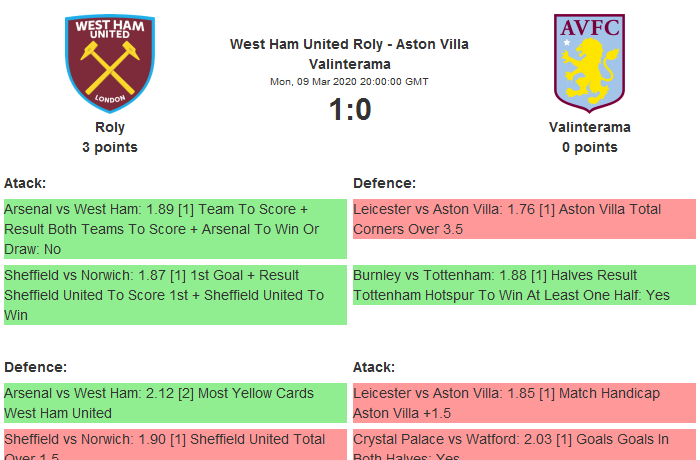
Task: Click the West Ham United crest logo
Action: pyautogui.click(x=110, y=63)
